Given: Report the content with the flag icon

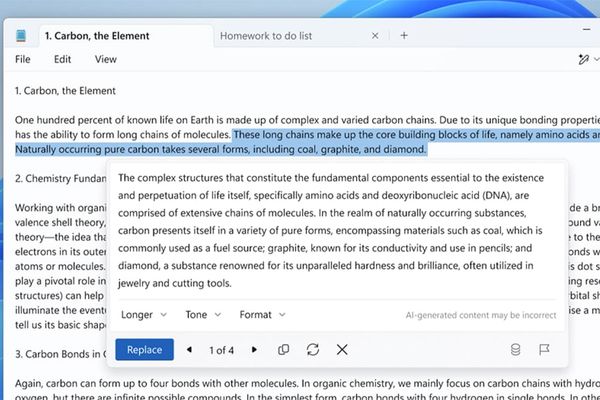Looking at the screenshot, I should pyautogui.click(x=544, y=349).
